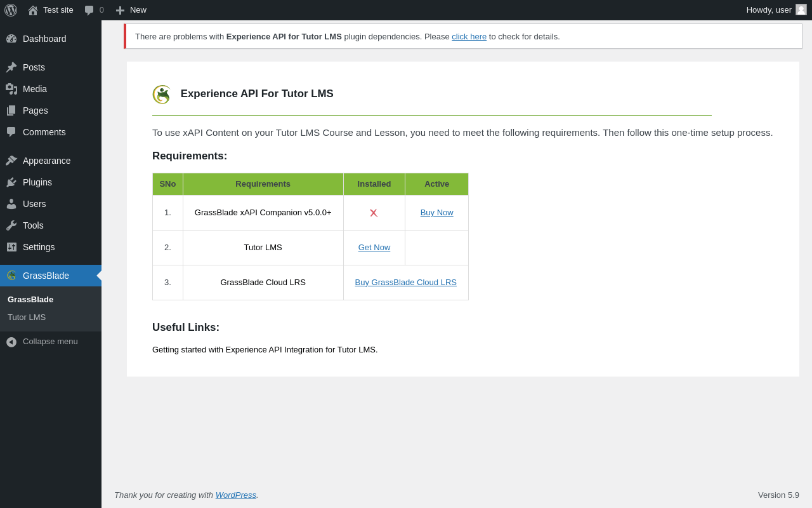Click the 'Requirements:' section heading
The image size is (812, 508).
190,156
